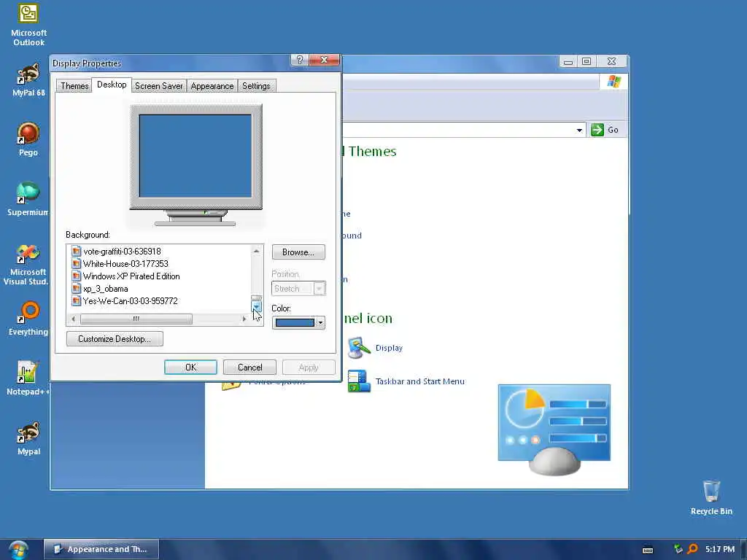The width and height of the screenshot is (747, 560).
Task: Close the Display Properties dialog
Action: [x=324, y=60]
